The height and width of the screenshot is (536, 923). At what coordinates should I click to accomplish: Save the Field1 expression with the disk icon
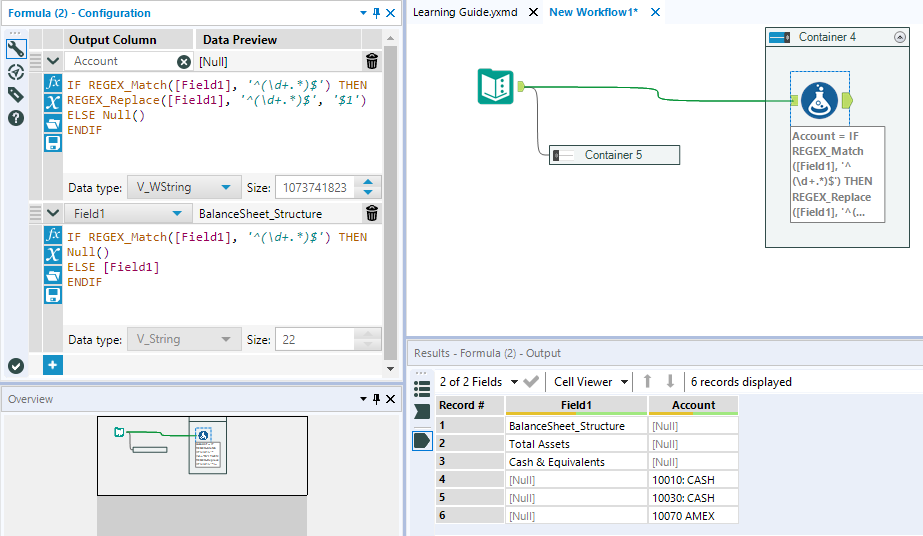tap(53, 295)
